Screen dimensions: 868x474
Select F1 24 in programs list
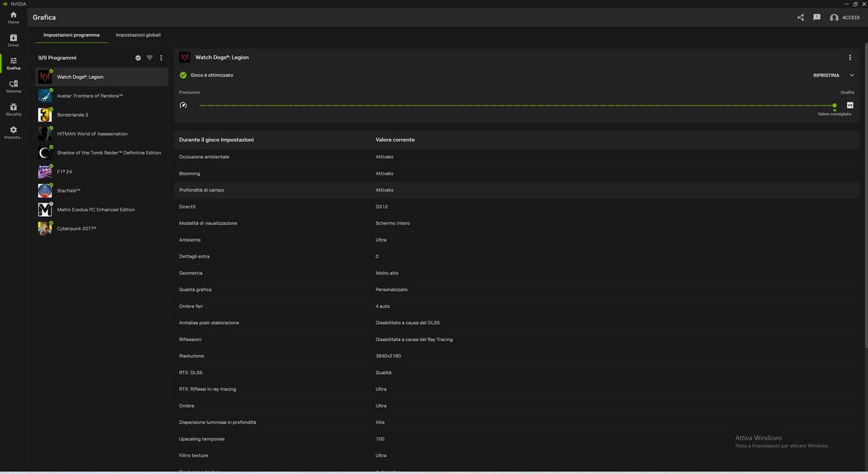(102, 172)
